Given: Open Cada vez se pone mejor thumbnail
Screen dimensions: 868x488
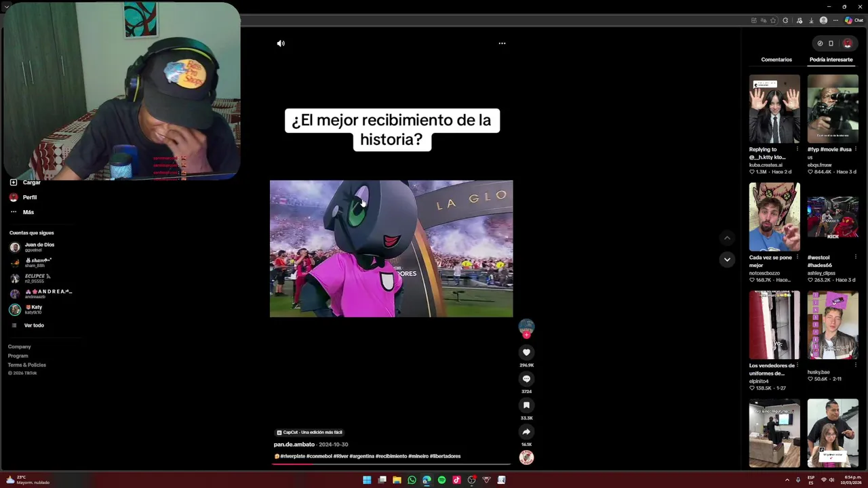Looking at the screenshot, I should (x=774, y=217).
